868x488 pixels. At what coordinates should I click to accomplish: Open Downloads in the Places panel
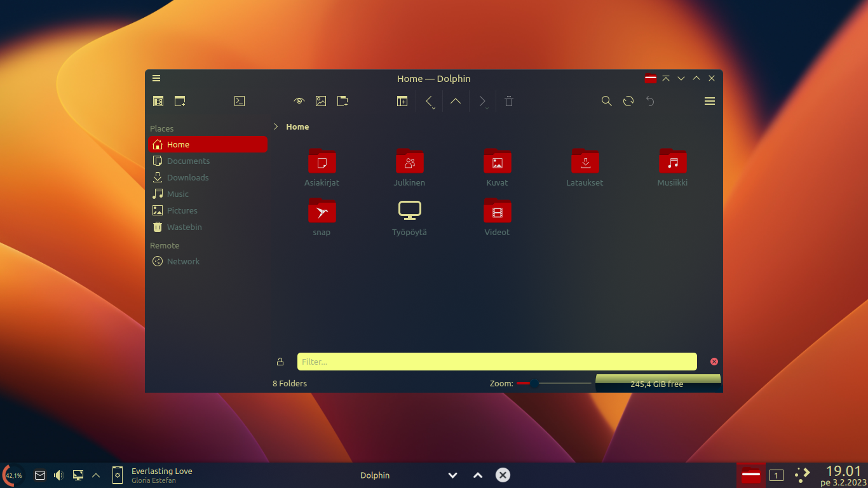[208, 177]
